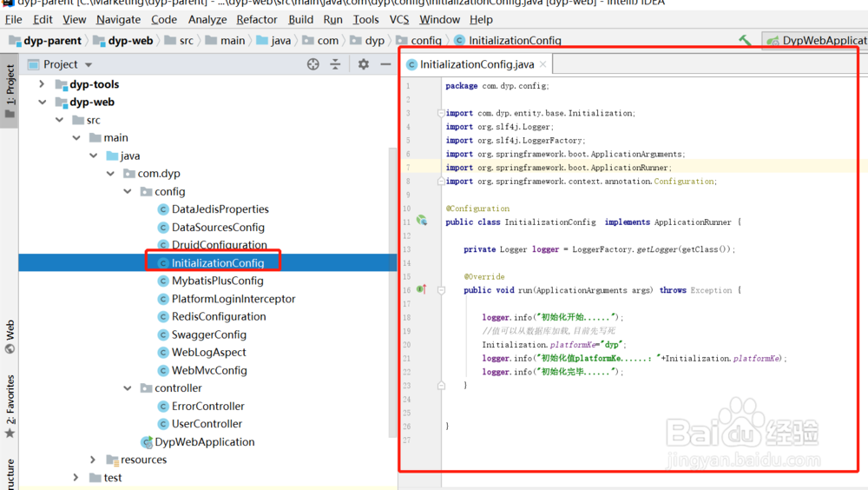This screenshot has width=868, height=490.
Task: Select RedisConfiguration in the project tree
Action: [219, 316]
